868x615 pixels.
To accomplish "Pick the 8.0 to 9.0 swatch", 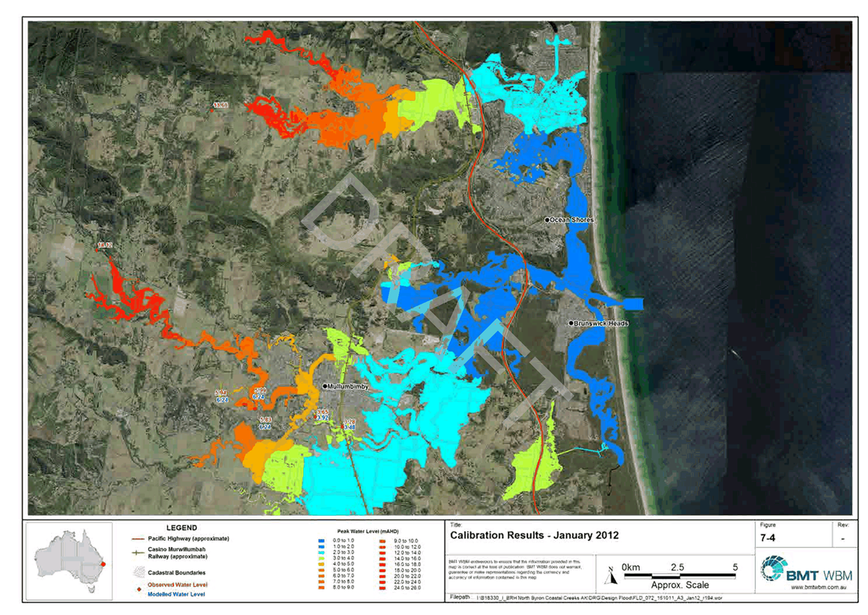I will (x=321, y=588).
